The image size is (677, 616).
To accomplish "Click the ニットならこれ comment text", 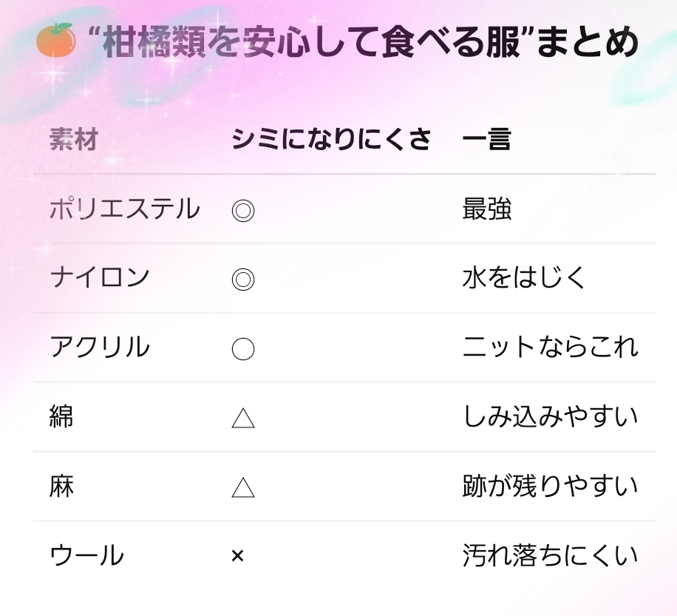I will [550, 348].
